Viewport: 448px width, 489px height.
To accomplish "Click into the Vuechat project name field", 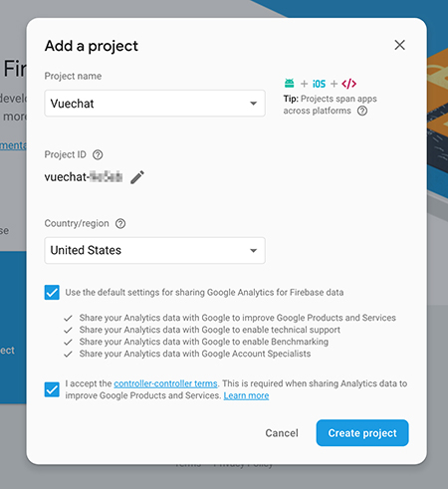I will pyautogui.click(x=155, y=104).
